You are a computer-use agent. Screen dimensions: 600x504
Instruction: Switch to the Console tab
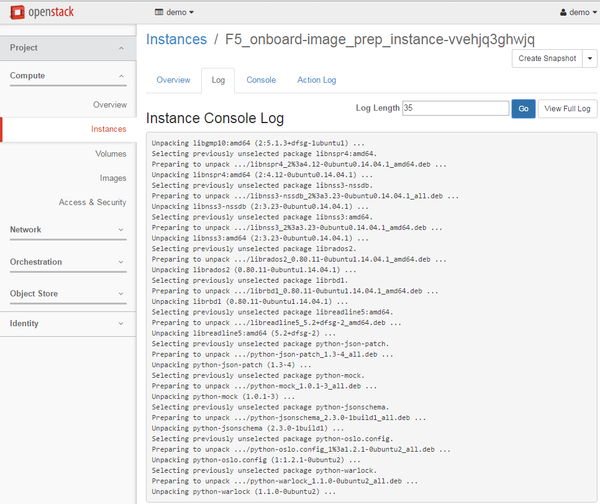[x=261, y=80]
